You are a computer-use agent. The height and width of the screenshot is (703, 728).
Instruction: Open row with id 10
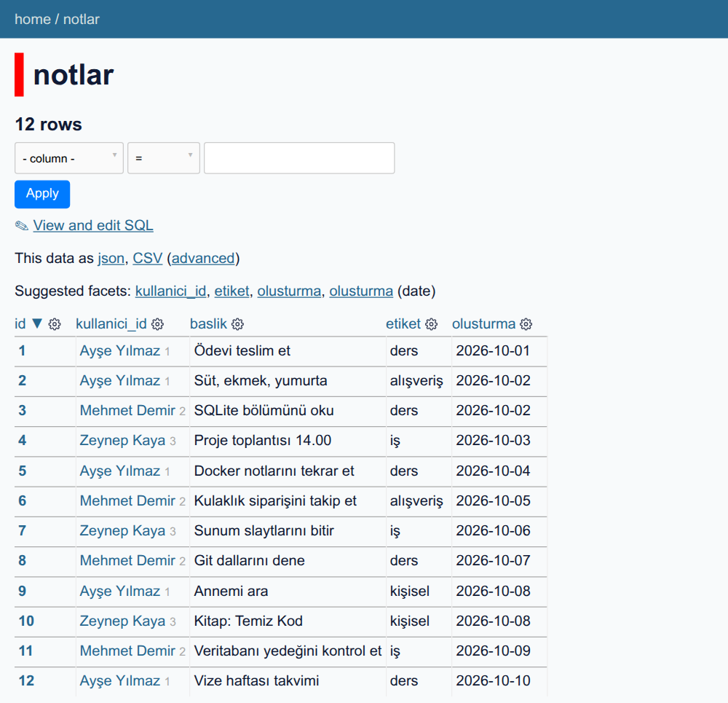pyautogui.click(x=26, y=621)
